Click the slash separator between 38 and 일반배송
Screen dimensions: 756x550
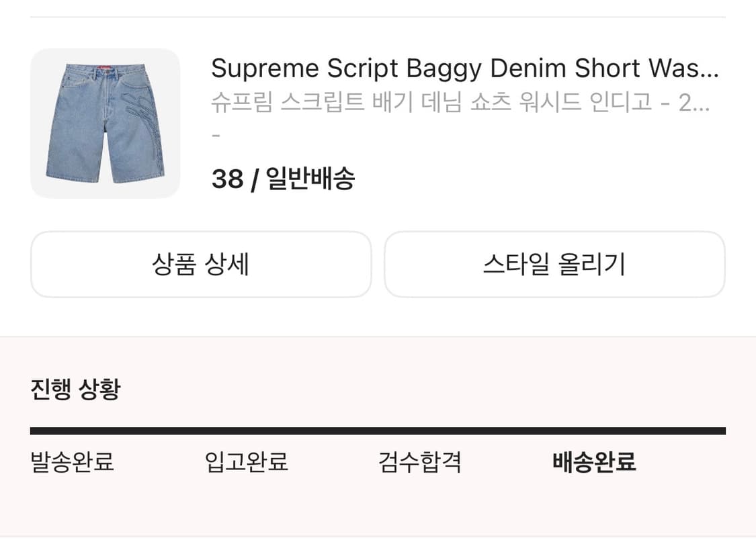[x=254, y=179]
